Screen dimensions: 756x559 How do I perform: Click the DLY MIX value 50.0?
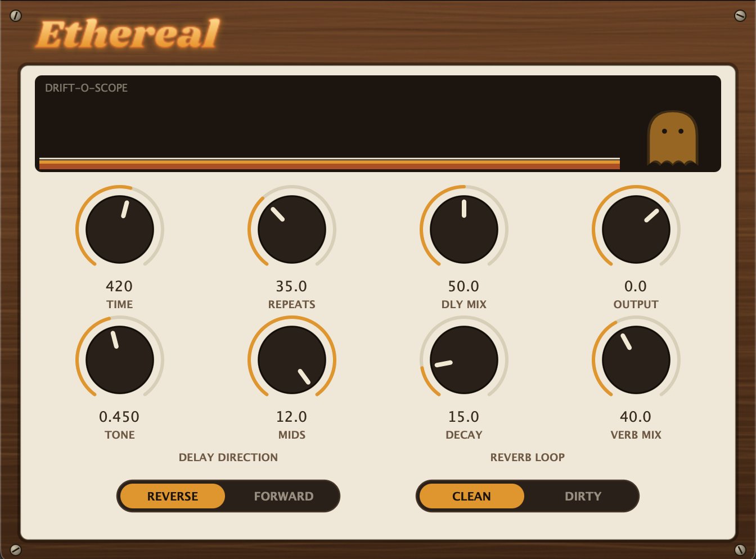coord(463,286)
